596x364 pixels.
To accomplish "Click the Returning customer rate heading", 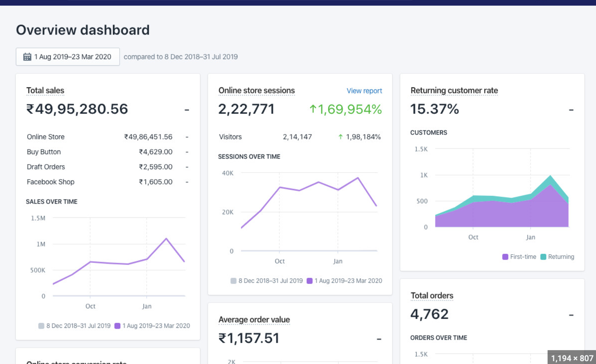I will coord(454,91).
